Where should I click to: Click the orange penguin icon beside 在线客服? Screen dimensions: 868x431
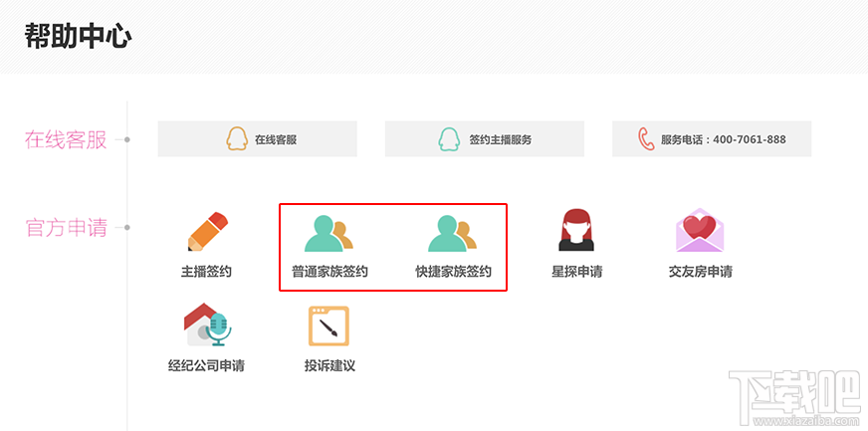(x=236, y=139)
